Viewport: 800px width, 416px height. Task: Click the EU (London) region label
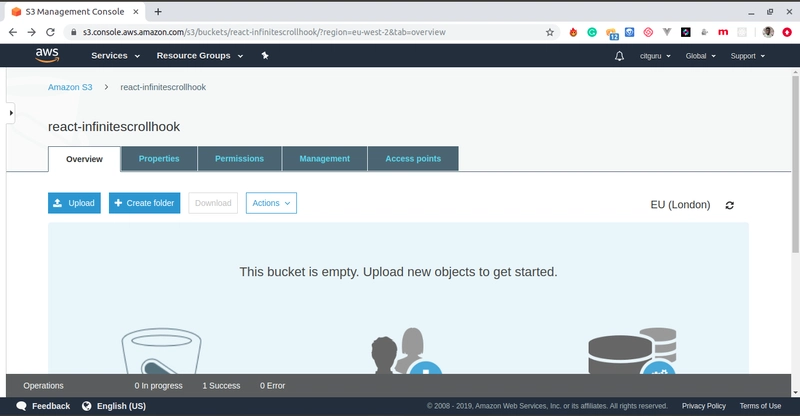[680, 205]
